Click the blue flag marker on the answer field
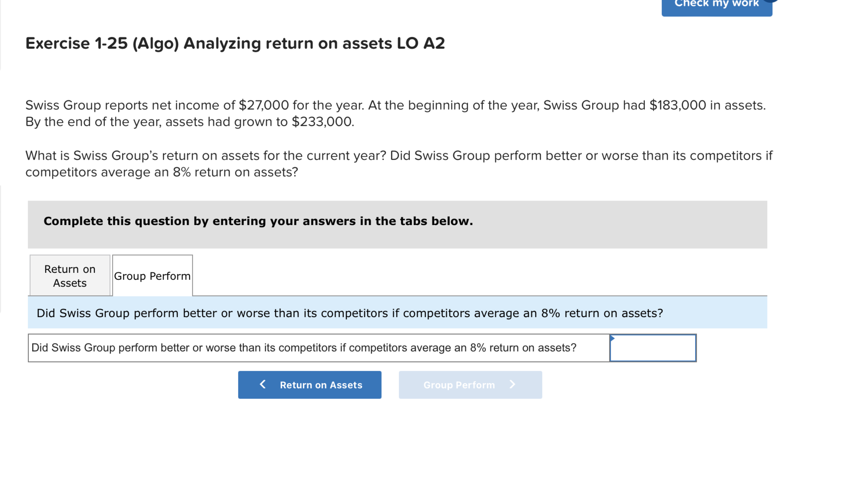Image resolution: width=868 pixels, height=494 pixels. click(613, 339)
